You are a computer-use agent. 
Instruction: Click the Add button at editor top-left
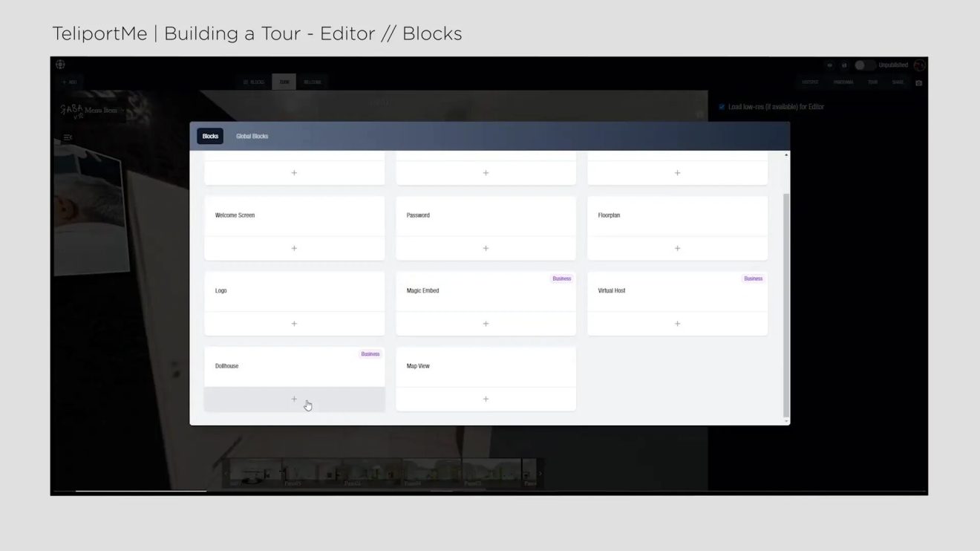(69, 82)
